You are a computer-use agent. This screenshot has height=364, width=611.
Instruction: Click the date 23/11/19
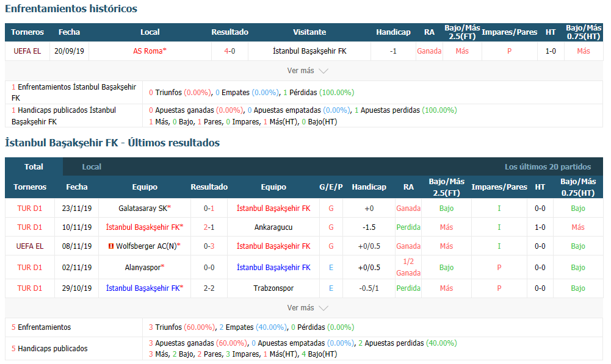pos(77,209)
